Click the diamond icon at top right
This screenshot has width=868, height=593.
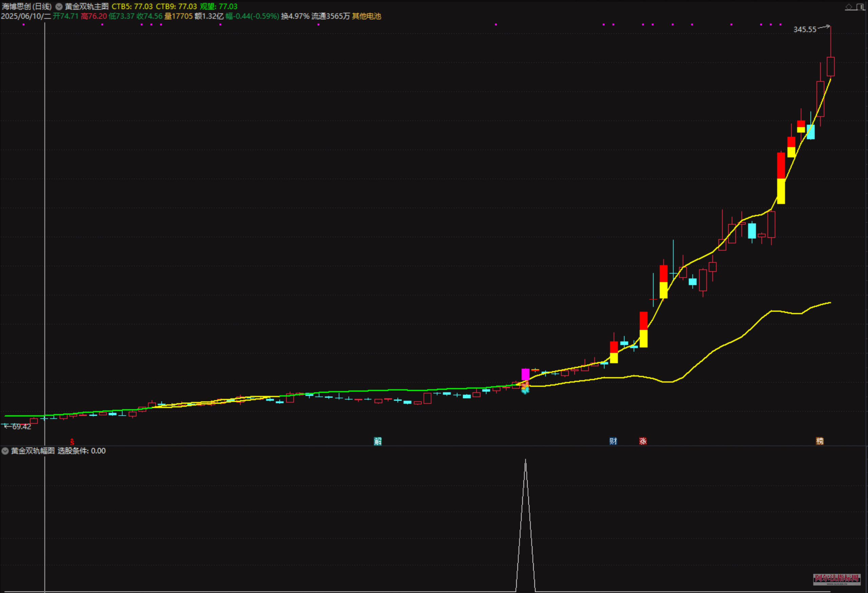(x=849, y=7)
